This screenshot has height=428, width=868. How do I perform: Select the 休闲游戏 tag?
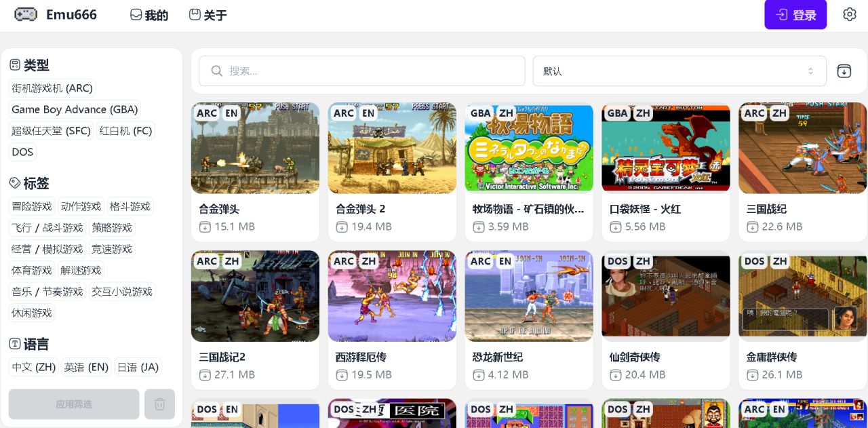click(x=32, y=313)
